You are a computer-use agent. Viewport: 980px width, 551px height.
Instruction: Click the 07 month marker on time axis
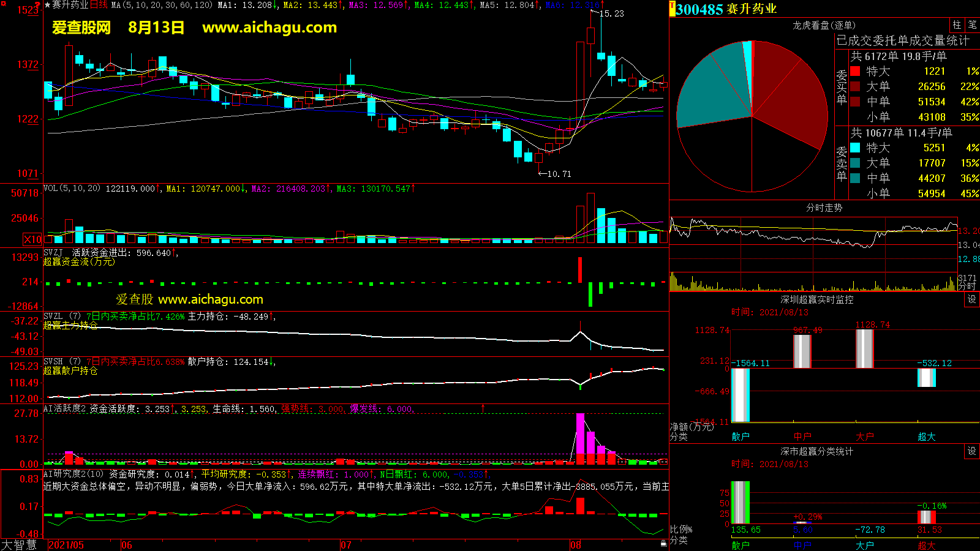(346, 545)
